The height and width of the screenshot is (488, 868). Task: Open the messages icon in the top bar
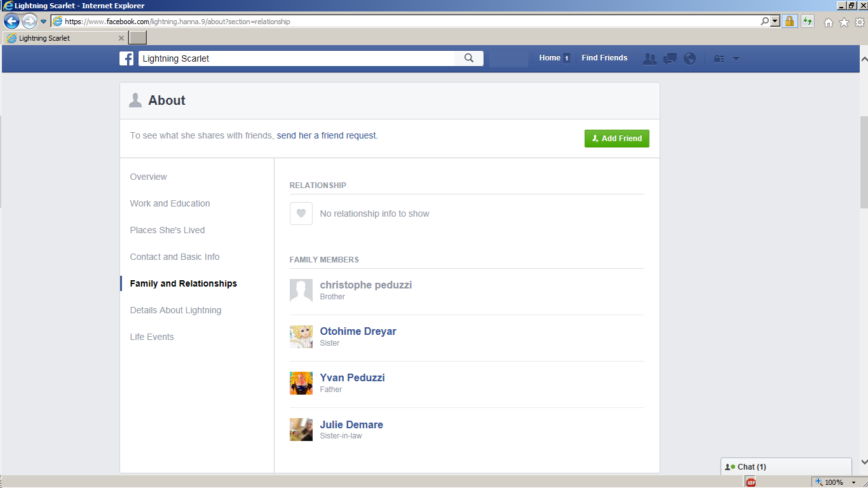click(670, 58)
